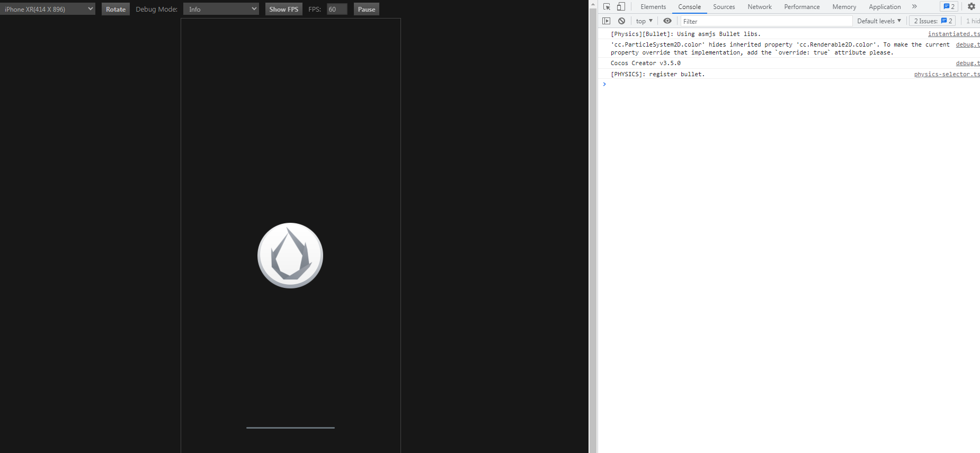Click the '[PHYSICS]: register bullet.' log line
980x453 pixels.
[657, 74]
